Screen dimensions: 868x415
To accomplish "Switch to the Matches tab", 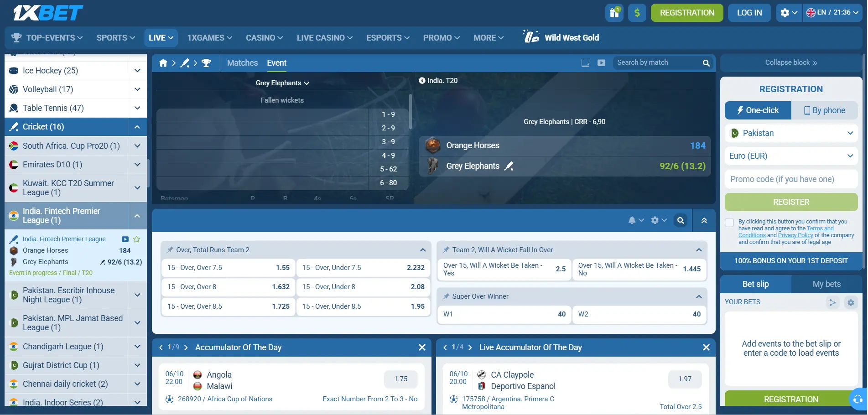I will pyautogui.click(x=242, y=63).
